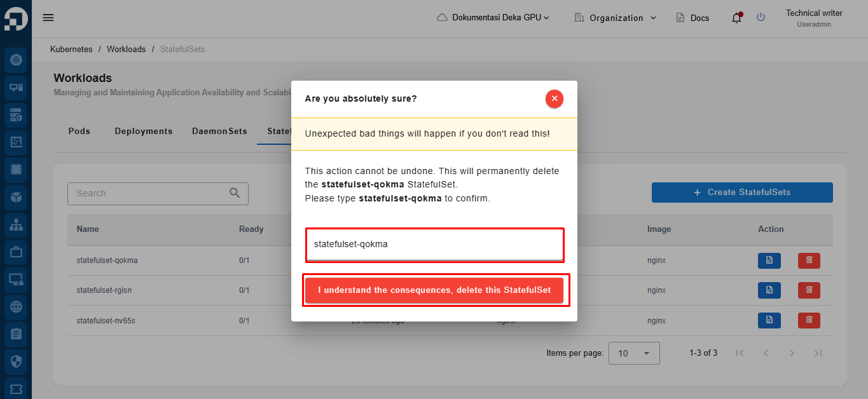Image resolution: width=868 pixels, height=399 pixels.
Task: Click the network hierarchy icon in sidebar
Action: pos(16,224)
